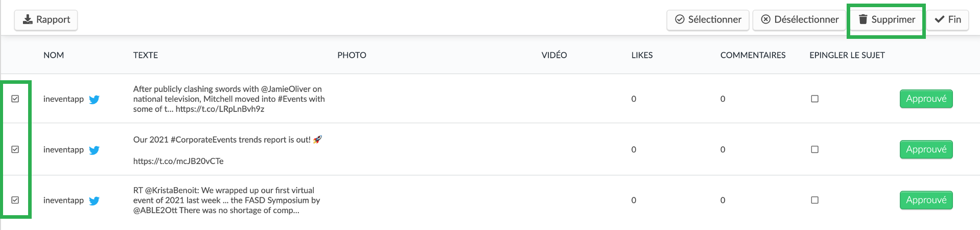980x230 pixels.
Task: Click the Fin checkmark button
Action: [x=948, y=20]
